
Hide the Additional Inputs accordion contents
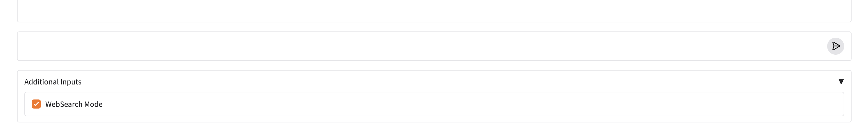point(841,82)
